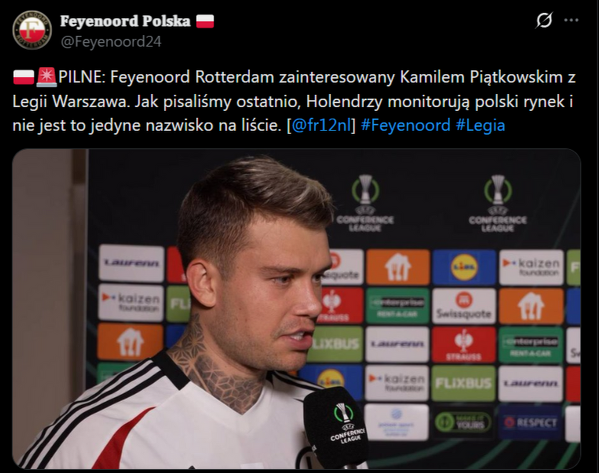Open the @fr12nl mention link
Viewport: 599px width, 473px height.
[321, 125]
